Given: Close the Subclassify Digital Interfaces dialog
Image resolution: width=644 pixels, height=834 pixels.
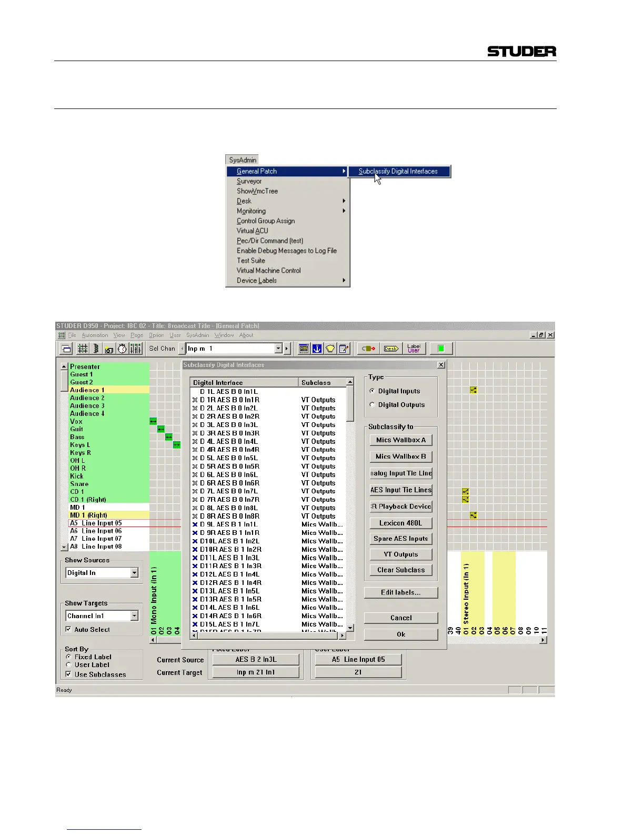Looking at the screenshot, I should click(441, 365).
